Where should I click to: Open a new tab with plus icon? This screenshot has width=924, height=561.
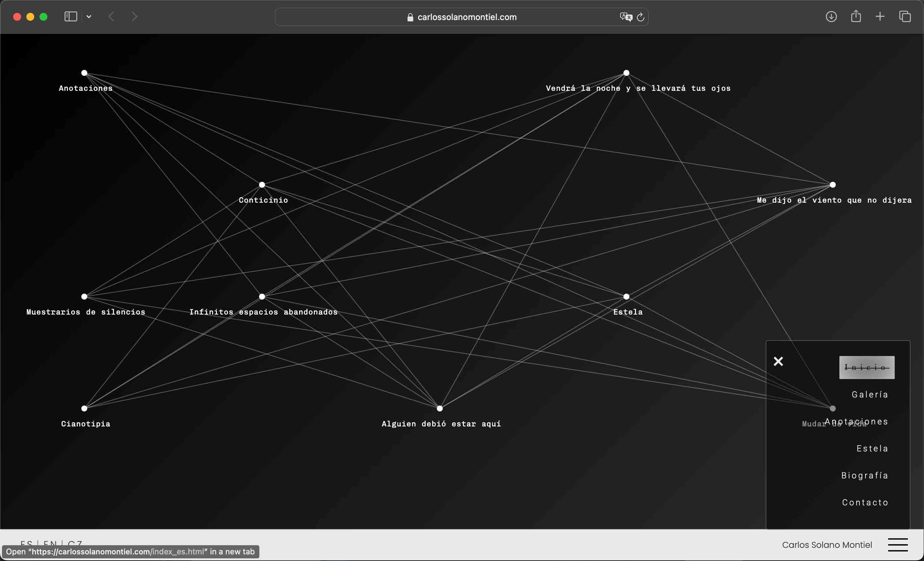(x=880, y=16)
